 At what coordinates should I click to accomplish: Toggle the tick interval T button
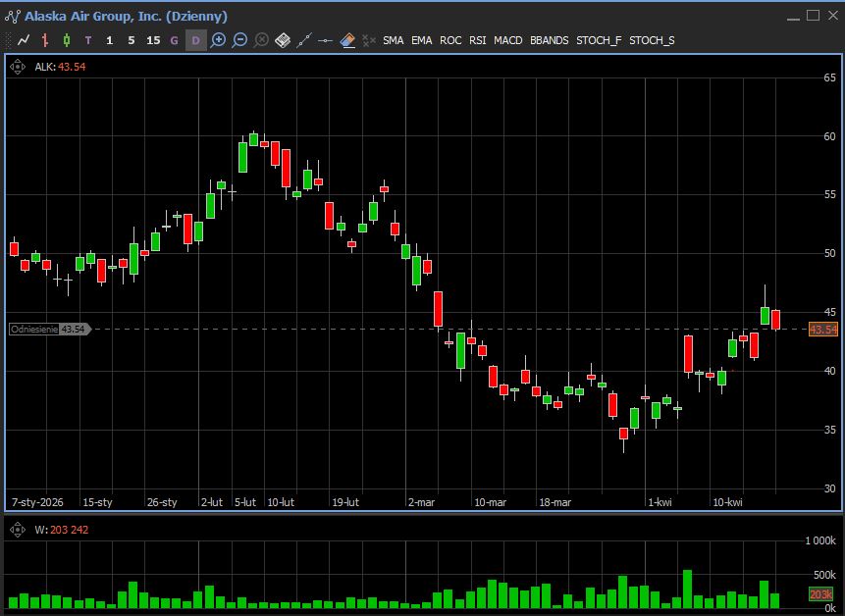pyautogui.click(x=88, y=40)
